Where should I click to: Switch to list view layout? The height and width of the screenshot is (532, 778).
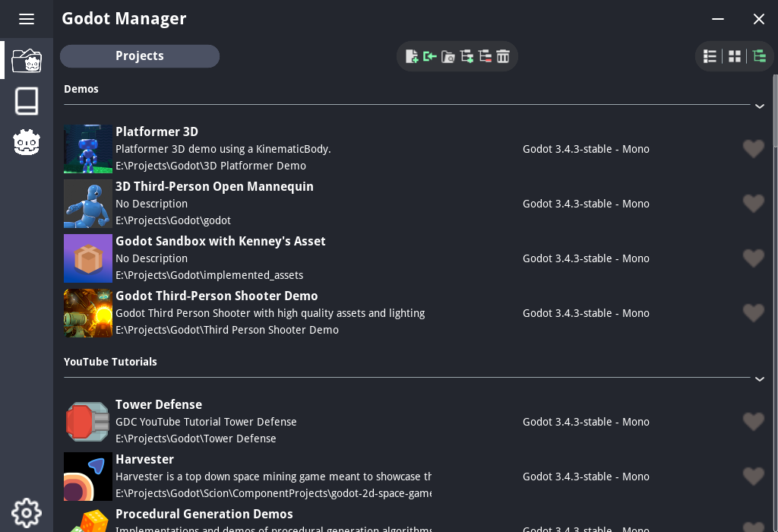click(x=710, y=55)
